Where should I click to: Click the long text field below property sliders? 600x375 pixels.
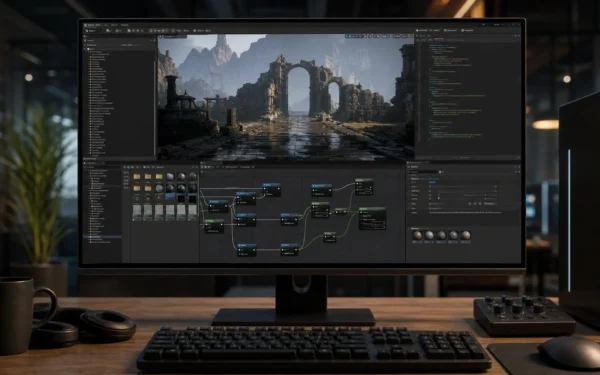click(465, 212)
